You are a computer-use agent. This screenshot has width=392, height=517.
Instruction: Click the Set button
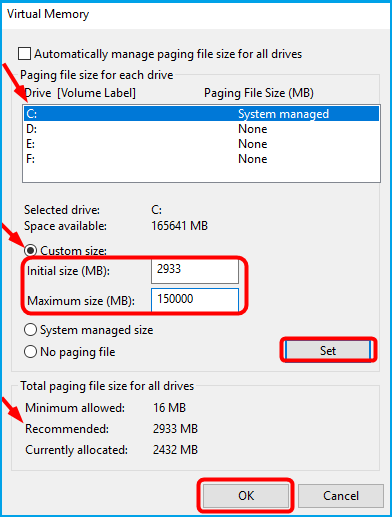(x=328, y=351)
